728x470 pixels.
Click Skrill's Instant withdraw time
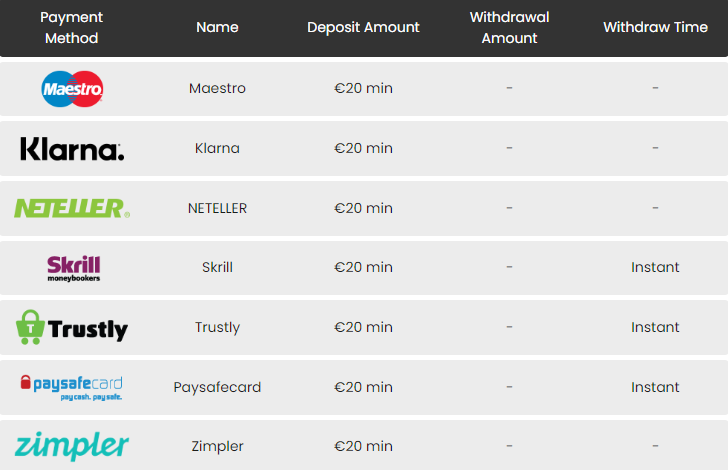(655, 267)
